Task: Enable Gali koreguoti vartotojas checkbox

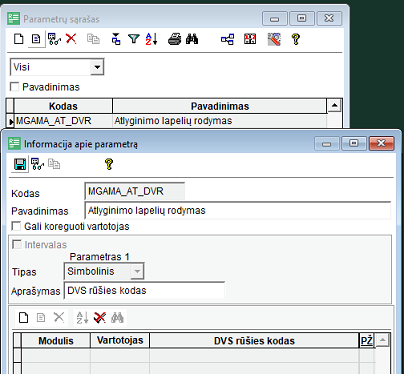Action: click(x=16, y=226)
